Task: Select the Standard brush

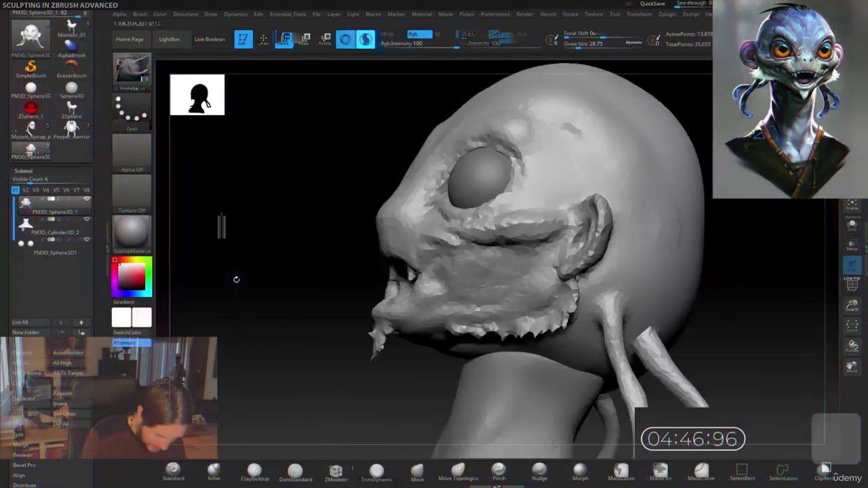Action: coord(173,472)
